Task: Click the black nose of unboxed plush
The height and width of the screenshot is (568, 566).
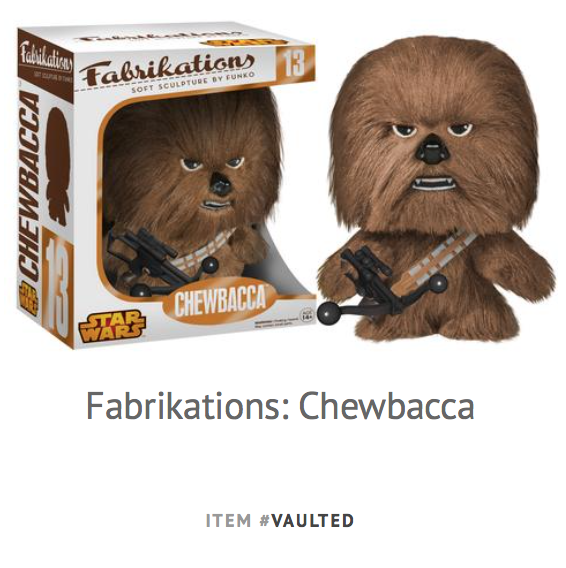Action: tap(432, 152)
